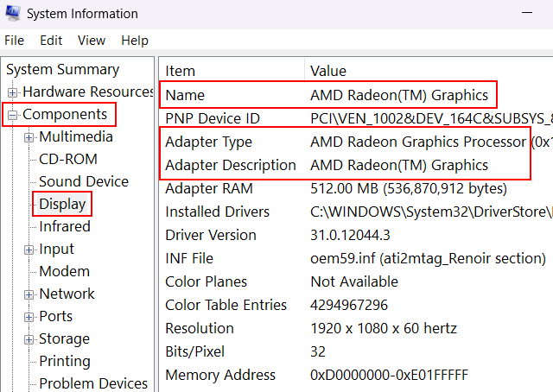Click the Adapter Type row label
Image resolution: width=553 pixels, height=392 pixels.
coord(209,142)
